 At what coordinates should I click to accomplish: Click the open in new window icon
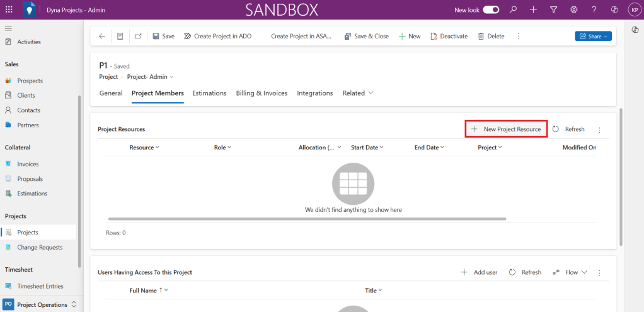click(138, 37)
